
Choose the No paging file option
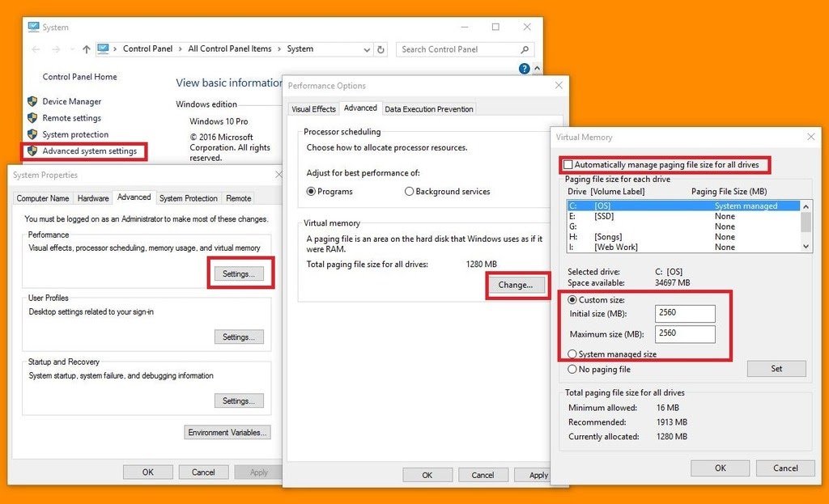point(572,370)
